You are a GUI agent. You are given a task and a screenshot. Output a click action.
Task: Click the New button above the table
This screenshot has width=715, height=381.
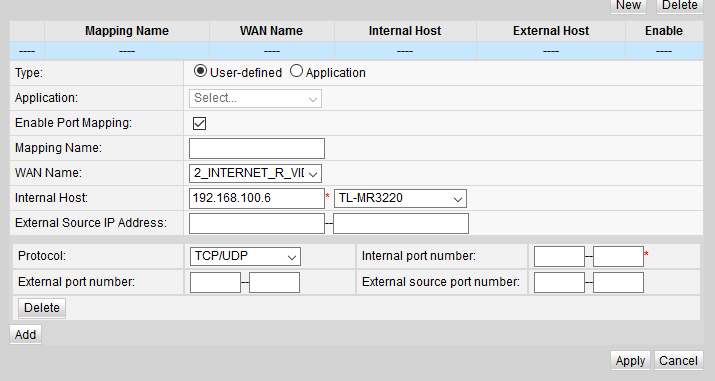coord(628,5)
